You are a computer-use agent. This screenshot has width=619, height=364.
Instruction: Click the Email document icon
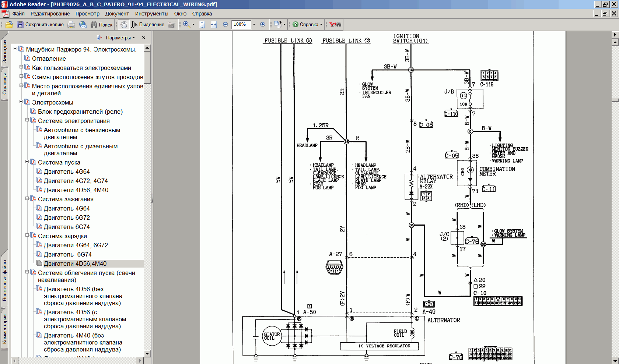(x=83, y=25)
